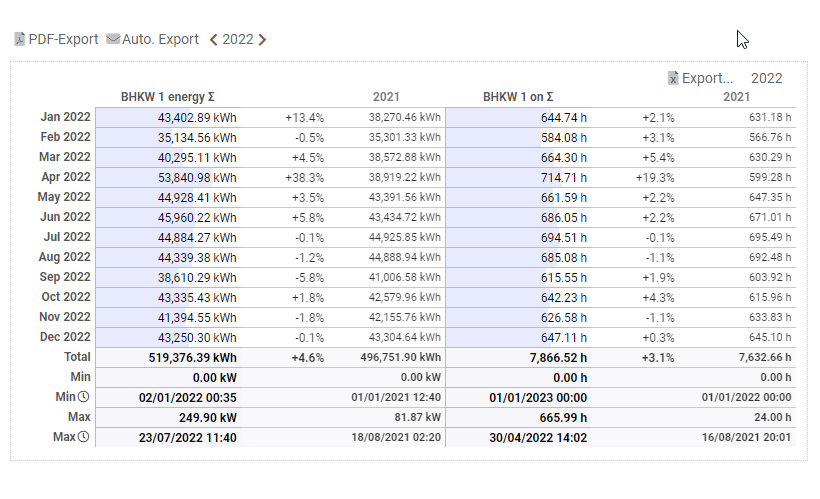The height and width of the screenshot is (499, 820).
Task: Select the 2022 year label in toolbar
Action: click(x=237, y=40)
